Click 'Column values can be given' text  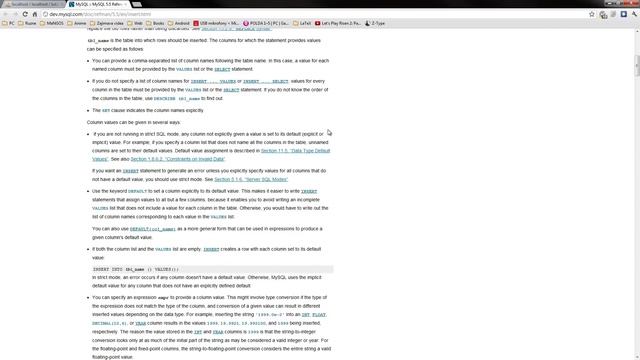click(133, 122)
